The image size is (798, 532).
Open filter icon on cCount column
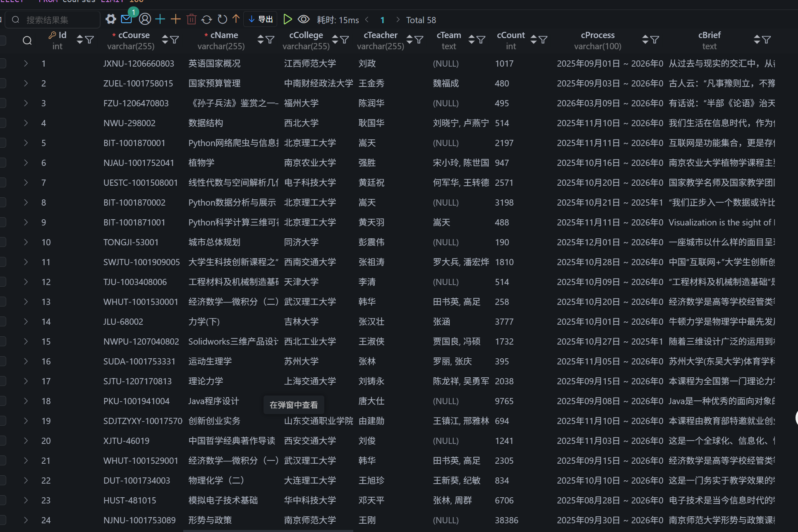tap(543, 40)
